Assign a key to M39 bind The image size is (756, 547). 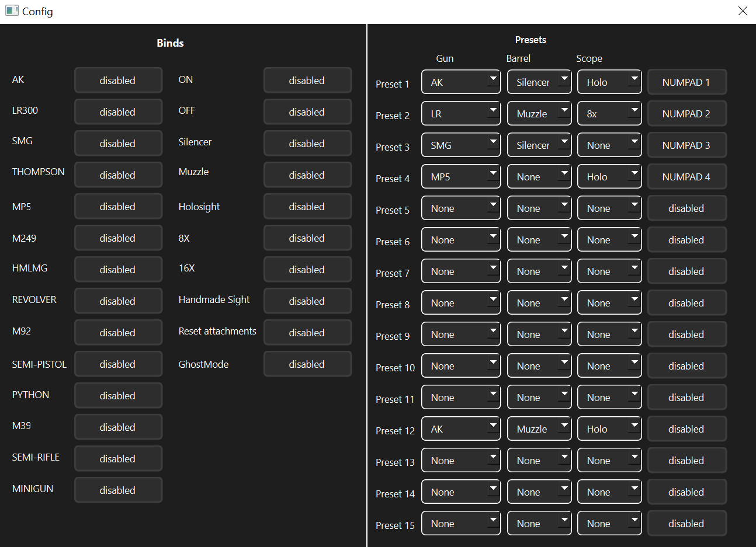coord(118,427)
